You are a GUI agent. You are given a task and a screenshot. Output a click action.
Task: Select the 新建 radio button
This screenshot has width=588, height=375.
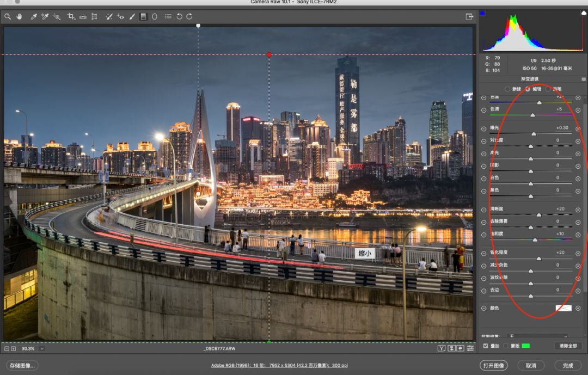pos(507,89)
